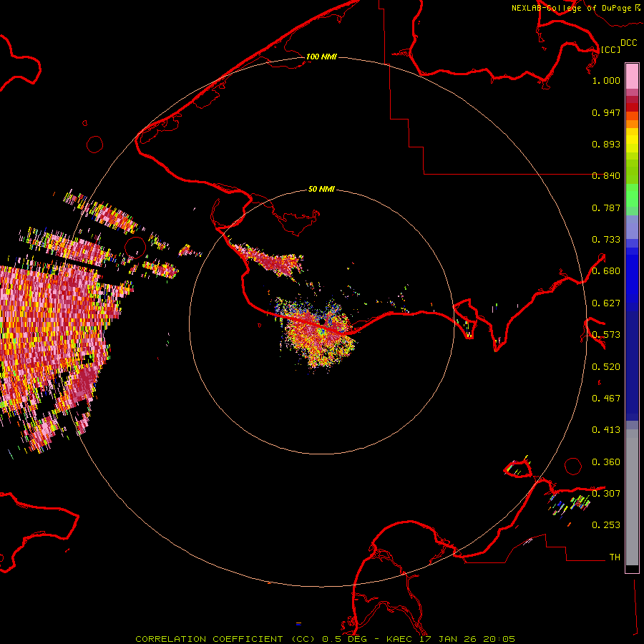Click the TH threshold label on legend

tap(615, 557)
